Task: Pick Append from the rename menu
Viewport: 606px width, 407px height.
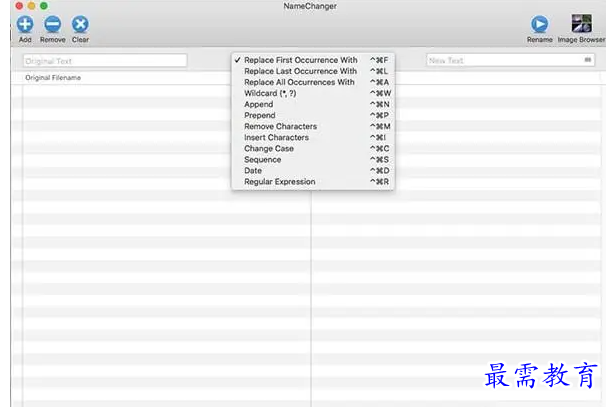Action: coord(313,104)
